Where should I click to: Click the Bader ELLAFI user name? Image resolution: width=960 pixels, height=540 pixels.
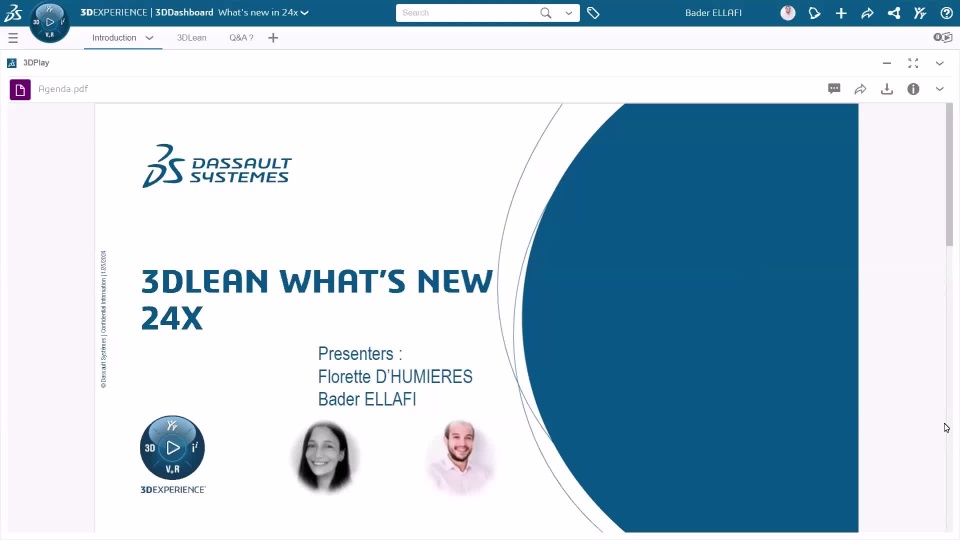713,13
